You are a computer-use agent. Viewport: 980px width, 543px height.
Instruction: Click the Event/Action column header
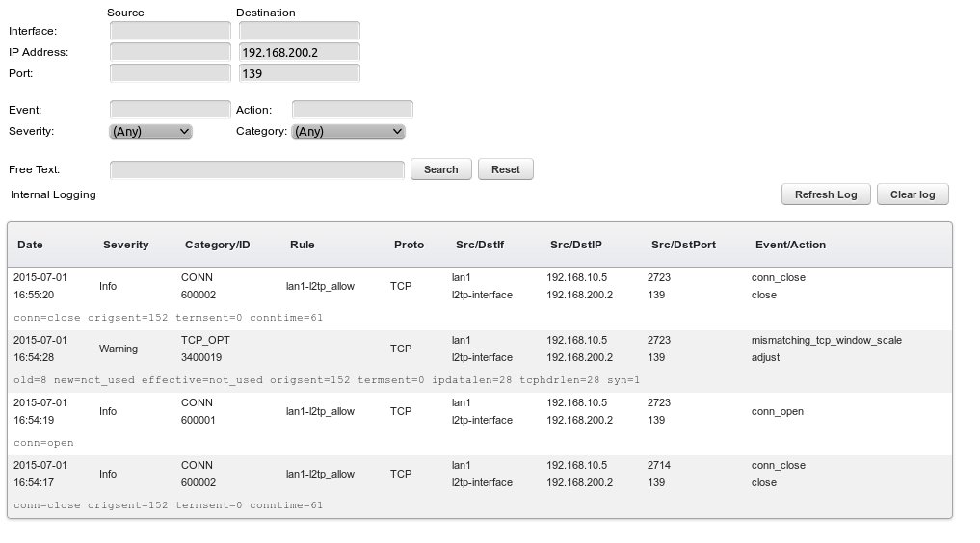pyautogui.click(x=790, y=245)
